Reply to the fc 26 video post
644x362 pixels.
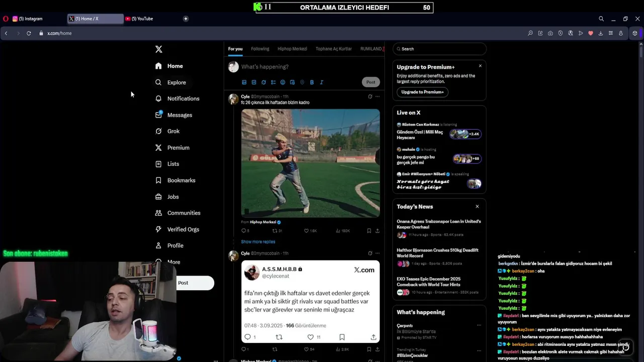click(246, 231)
